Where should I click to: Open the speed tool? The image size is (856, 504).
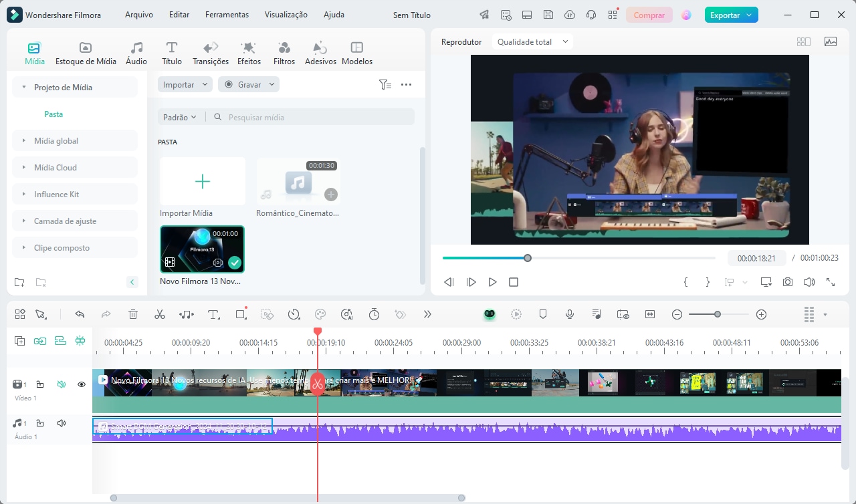pyautogui.click(x=294, y=314)
